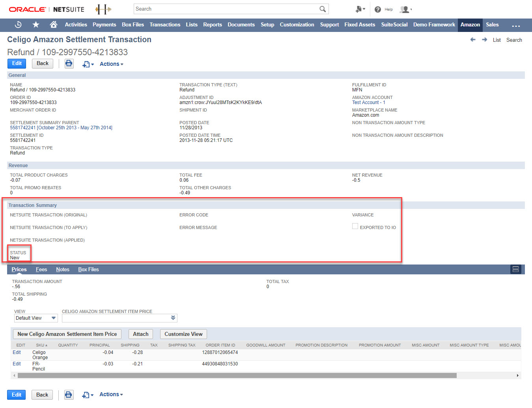Open the Lists menu
Screen dimensions: 532x408
click(x=192, y=25)
